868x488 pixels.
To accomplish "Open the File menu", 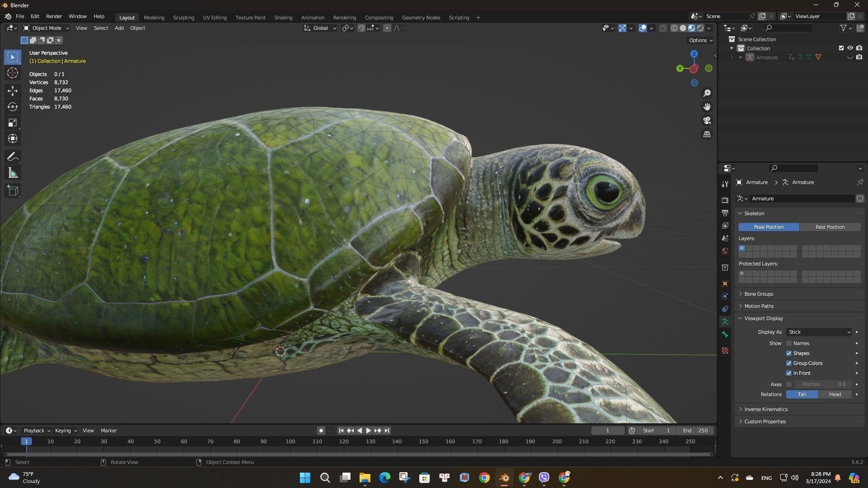I will coord(20,16).
